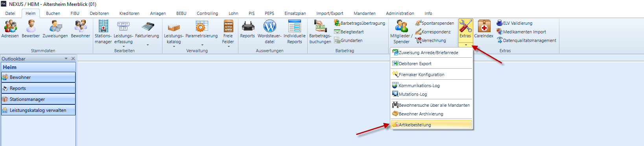Open Leistungskatalog verwalten in the sidebar
Image resolution: width=644 pixels, height=146 pixels.
pyautogui.click(x=38, y=110)
